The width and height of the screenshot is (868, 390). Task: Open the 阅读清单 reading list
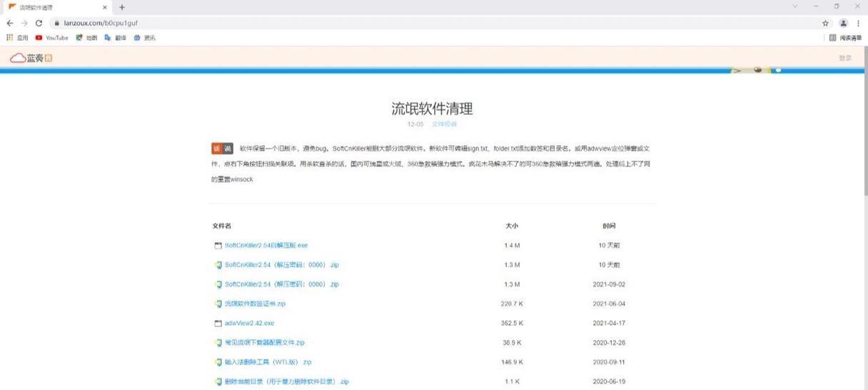click(x=846, y=38)
